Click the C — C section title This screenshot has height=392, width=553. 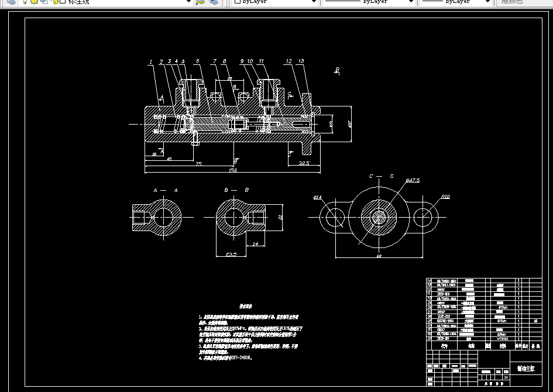[381, 176]
